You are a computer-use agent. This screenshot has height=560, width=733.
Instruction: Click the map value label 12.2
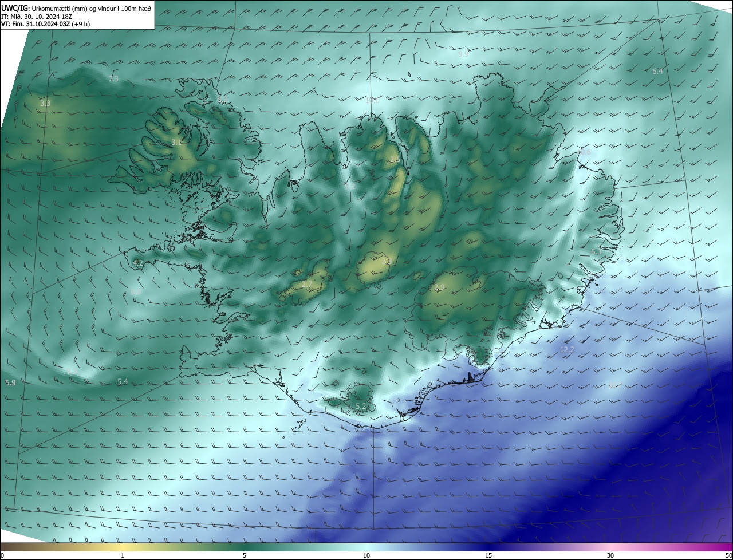click(567, 349)
